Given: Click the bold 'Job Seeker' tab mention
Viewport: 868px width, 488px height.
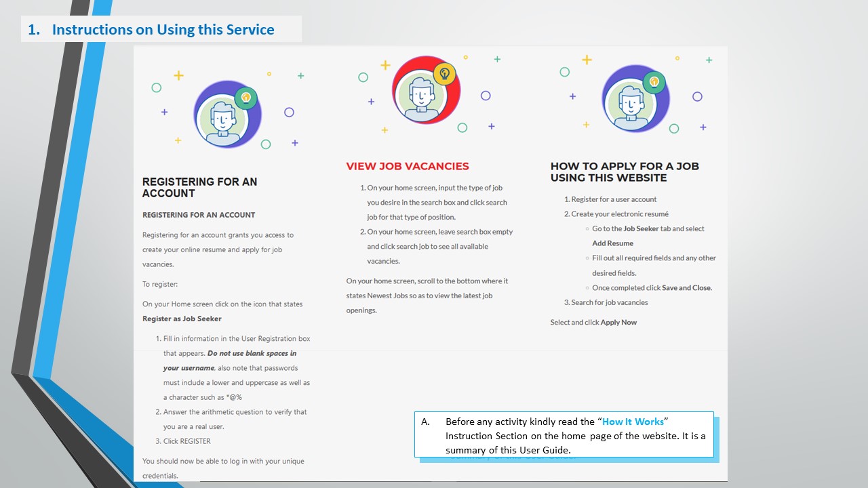Looking at the screenshot, I should click(641, 229).
